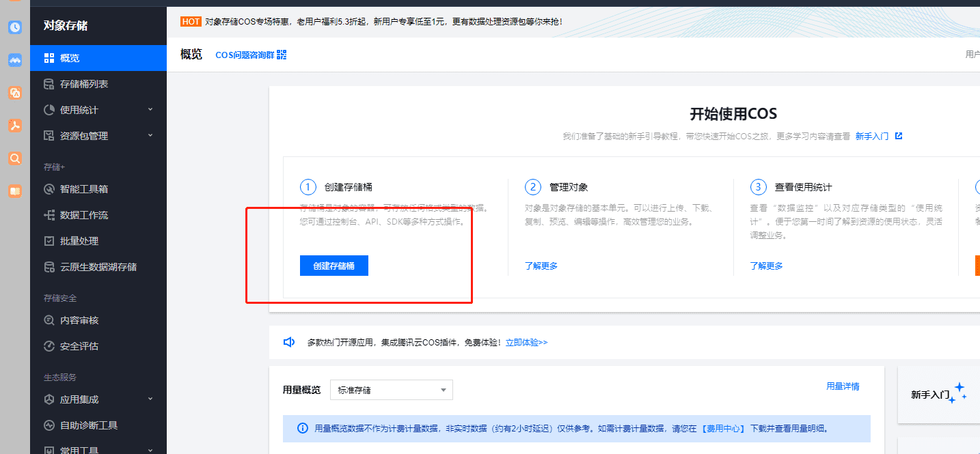Click the blue info icon in usage notice
Viewport: 980px width, 454px height.
[x=302, y=429]
